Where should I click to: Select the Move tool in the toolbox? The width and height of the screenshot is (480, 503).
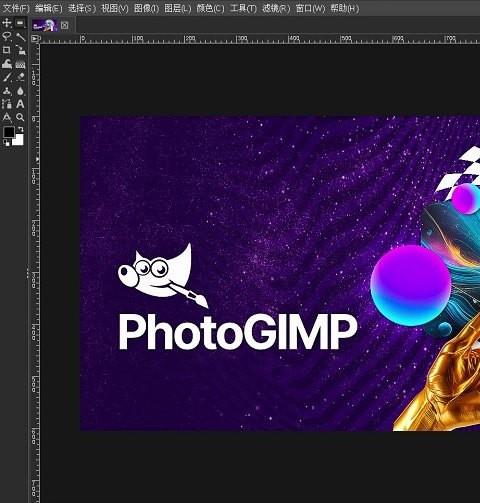pos(7,23)
